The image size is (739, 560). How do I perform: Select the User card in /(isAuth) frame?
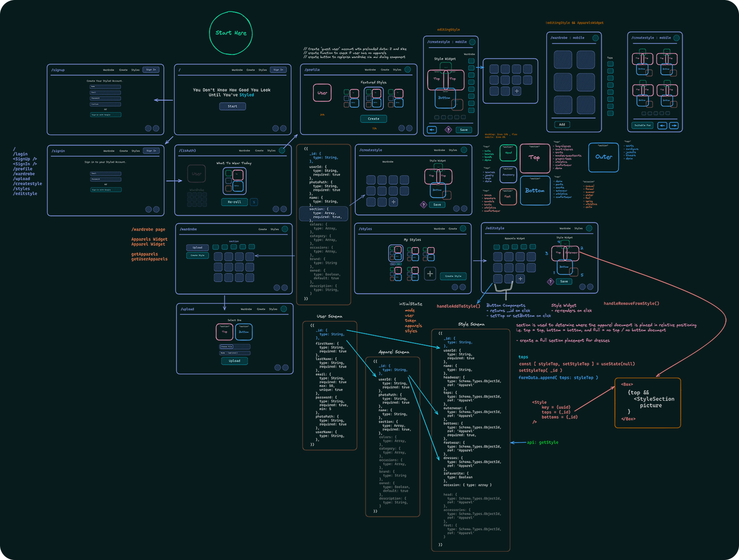click(196, 174)
